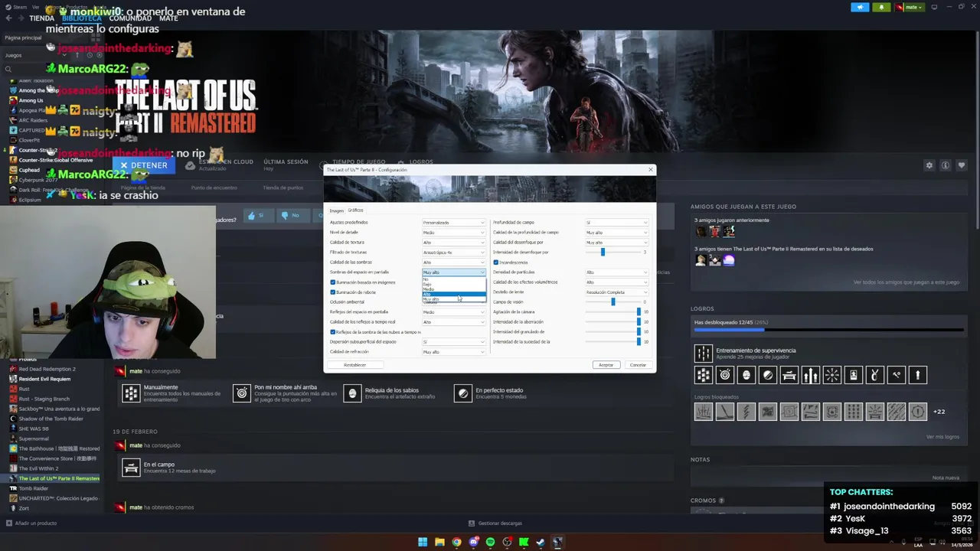Open the Calidad de textura dropdown
The height and width of the screenshot is (551, 980).
tap(454, 243)
